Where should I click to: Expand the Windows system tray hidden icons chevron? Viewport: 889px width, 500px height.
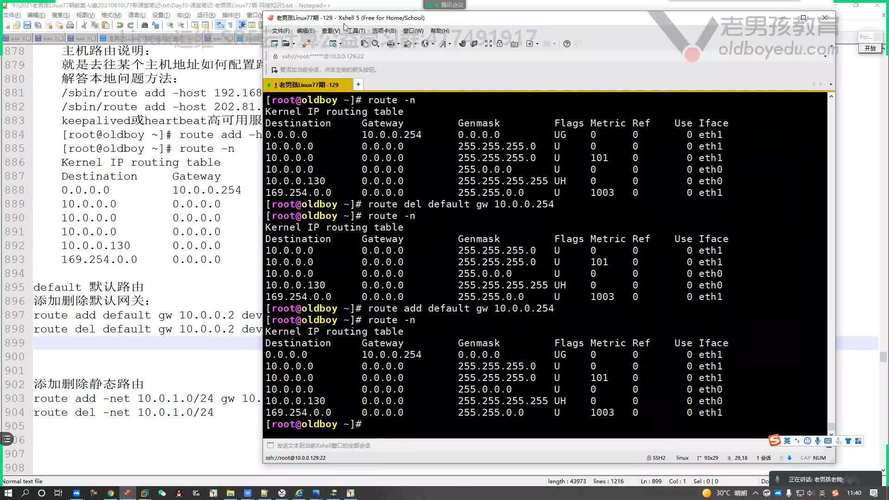(x=755, y=493)
